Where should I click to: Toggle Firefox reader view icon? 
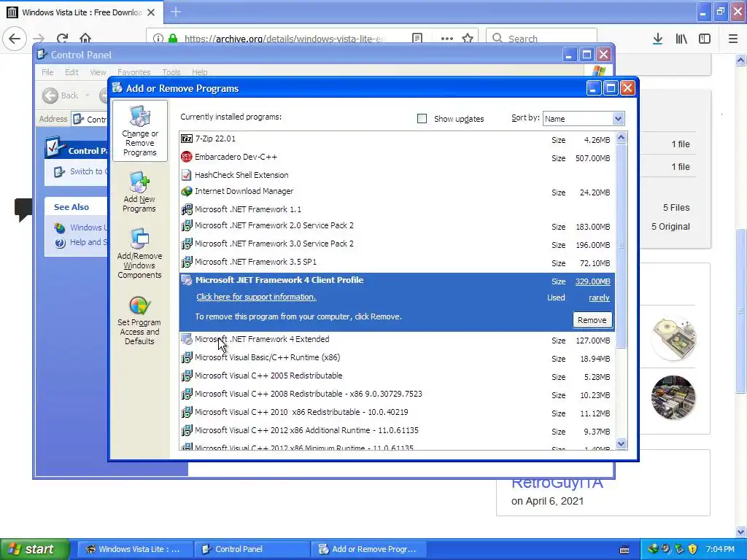click(417, 39)
